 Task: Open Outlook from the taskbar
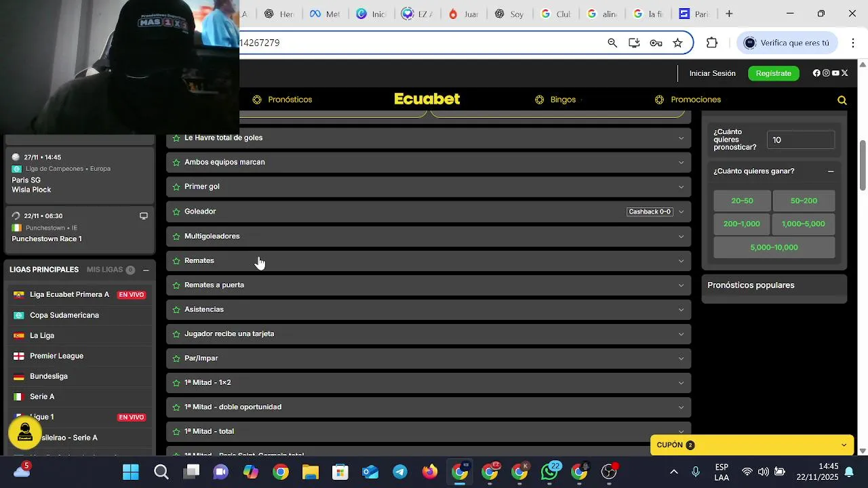pyautogui.click(x=370, y=472)
